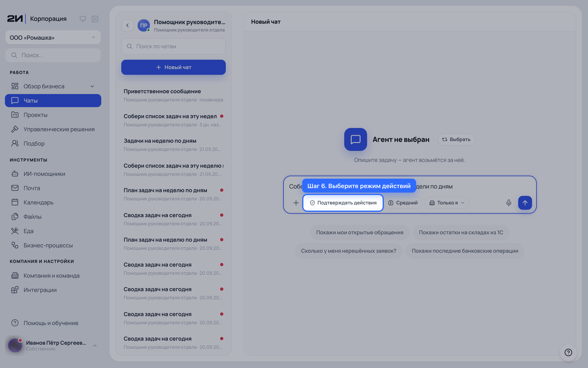This screenshot has width=588, height=368.
Task: Select Чаты in sidebar menu
Action: (53, 101)
